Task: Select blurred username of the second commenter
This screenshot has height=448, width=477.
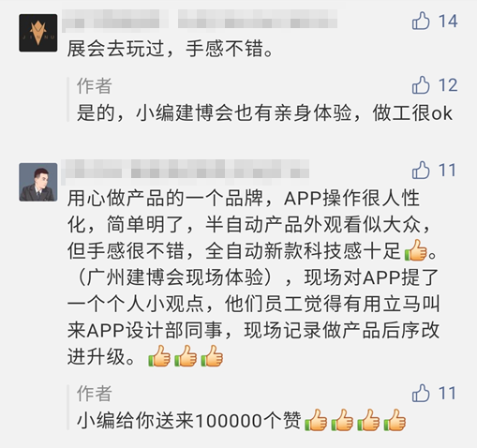Action: pyautogui.click(x=186, y=172)
